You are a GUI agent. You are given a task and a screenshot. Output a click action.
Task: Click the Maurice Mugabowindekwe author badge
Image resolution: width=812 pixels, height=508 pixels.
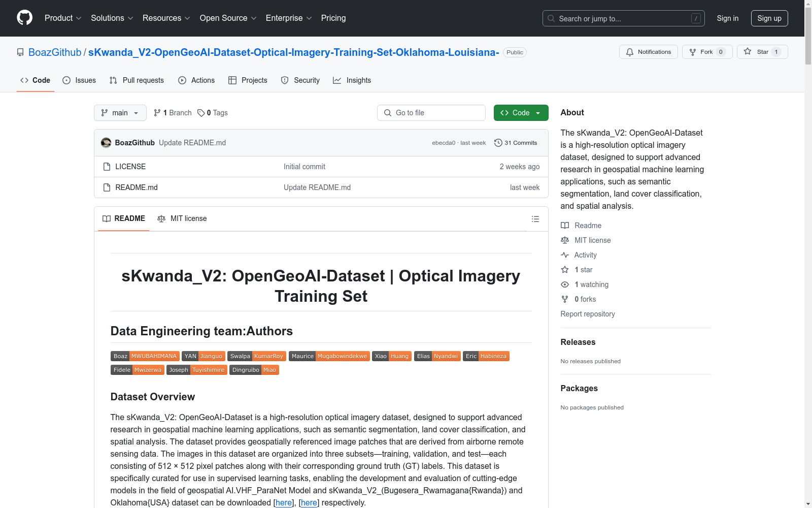click(329, 356)
